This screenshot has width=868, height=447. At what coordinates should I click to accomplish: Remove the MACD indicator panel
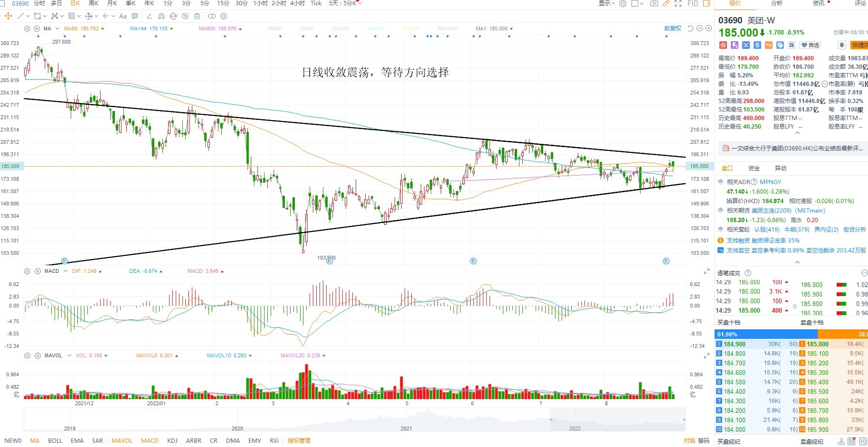pos(38,271)
